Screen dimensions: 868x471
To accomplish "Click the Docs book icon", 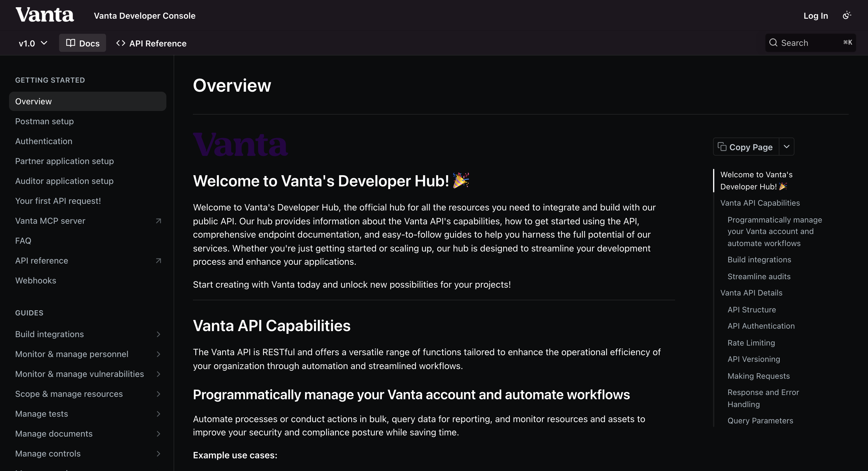I will coord(71,43).
